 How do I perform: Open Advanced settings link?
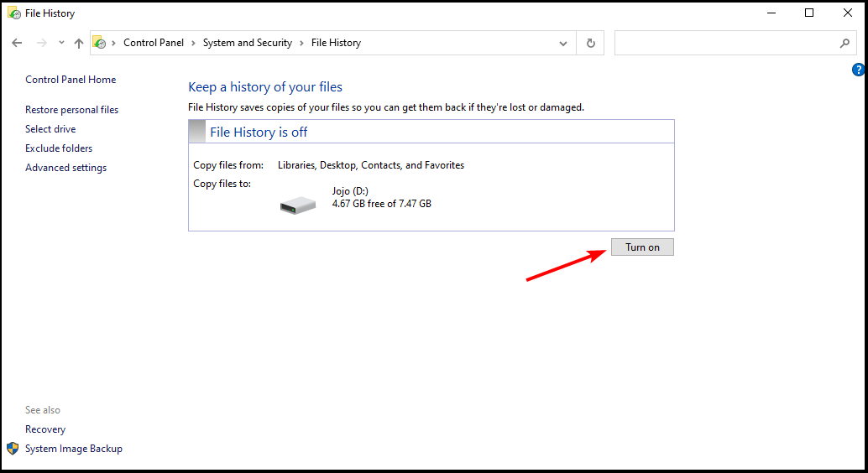pyautogui.click(x=65, y=168)
